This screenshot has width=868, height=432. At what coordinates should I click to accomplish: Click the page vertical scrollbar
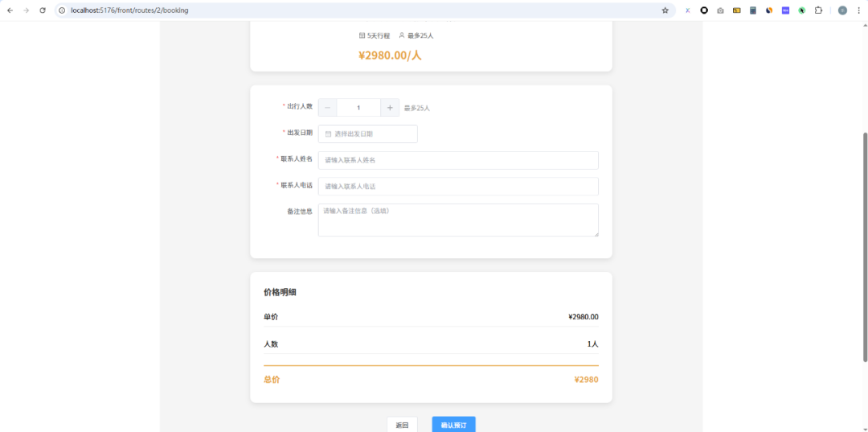click(865, 248)
